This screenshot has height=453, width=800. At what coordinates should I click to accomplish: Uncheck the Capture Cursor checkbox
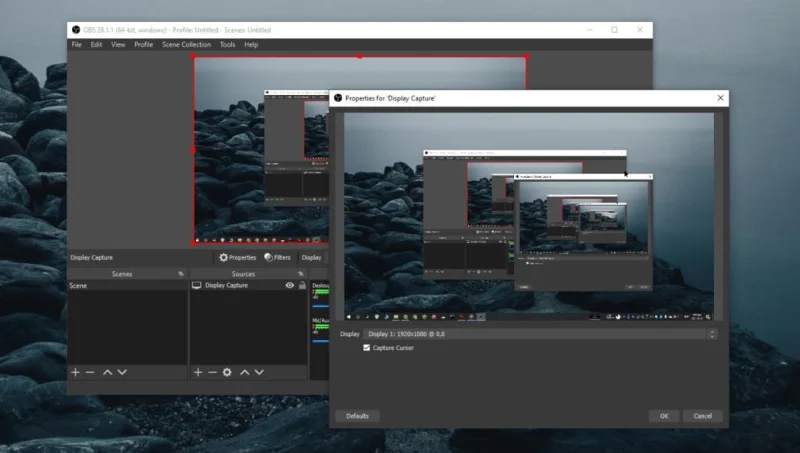click(x=366, y=347)
